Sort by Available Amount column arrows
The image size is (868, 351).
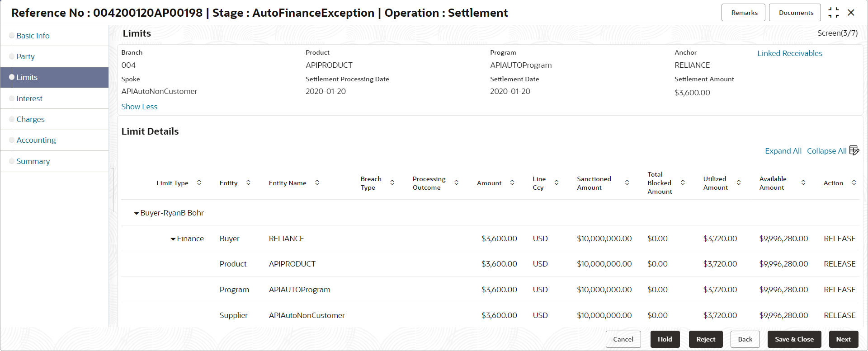click(x=803, y=183)
